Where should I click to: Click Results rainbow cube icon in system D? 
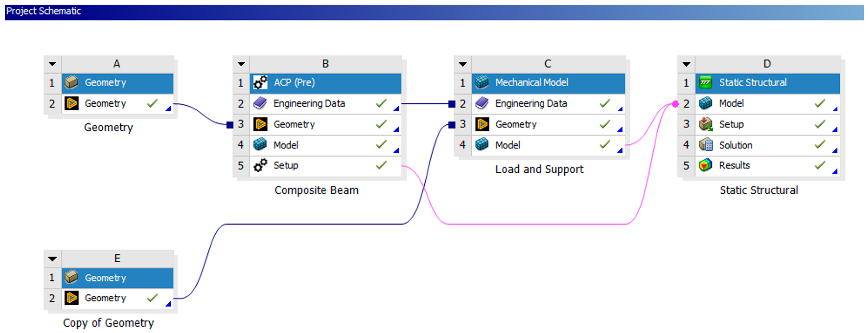coord(705,165)
